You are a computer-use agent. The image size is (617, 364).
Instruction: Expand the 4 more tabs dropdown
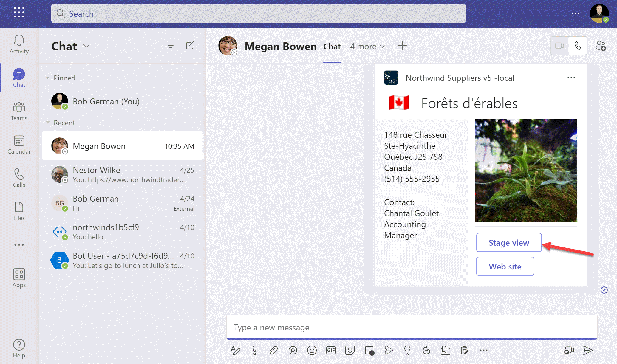[367, 47]
